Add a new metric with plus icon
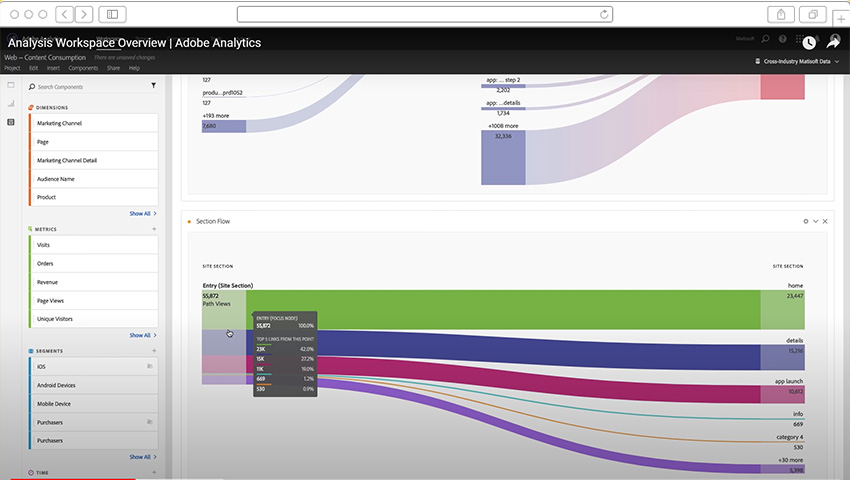This screenshot has height=480, width=850. point(154,229)
